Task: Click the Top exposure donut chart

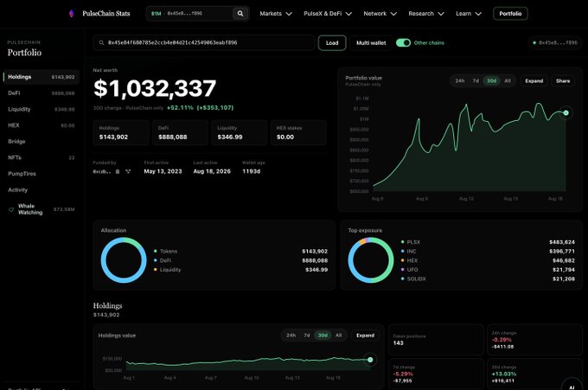Action: (370, 260)
